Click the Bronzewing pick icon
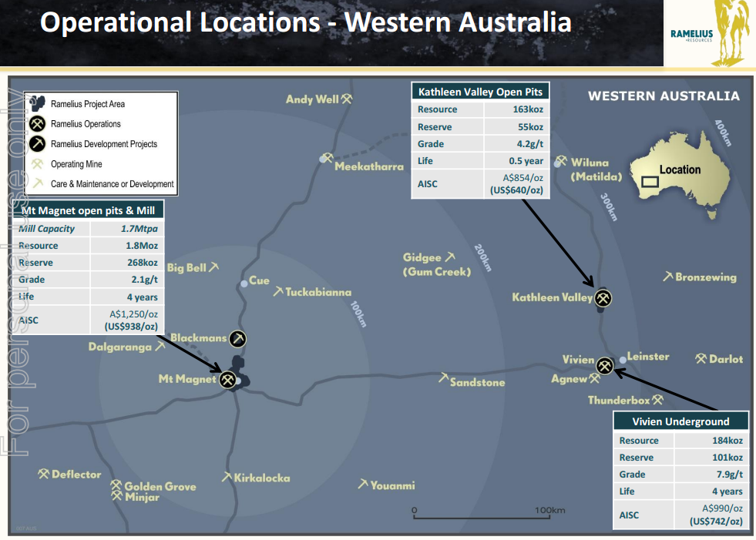Image resolution: width=756 pixels, height=540 pixels. click(668, 277)
